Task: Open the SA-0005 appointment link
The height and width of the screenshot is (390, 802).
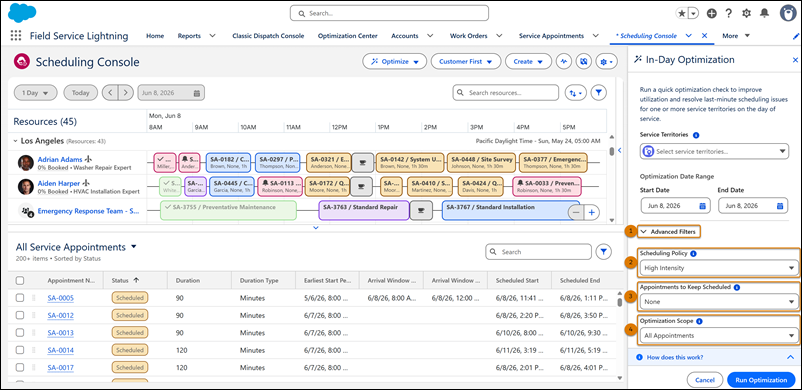Action: coord(60,298)
